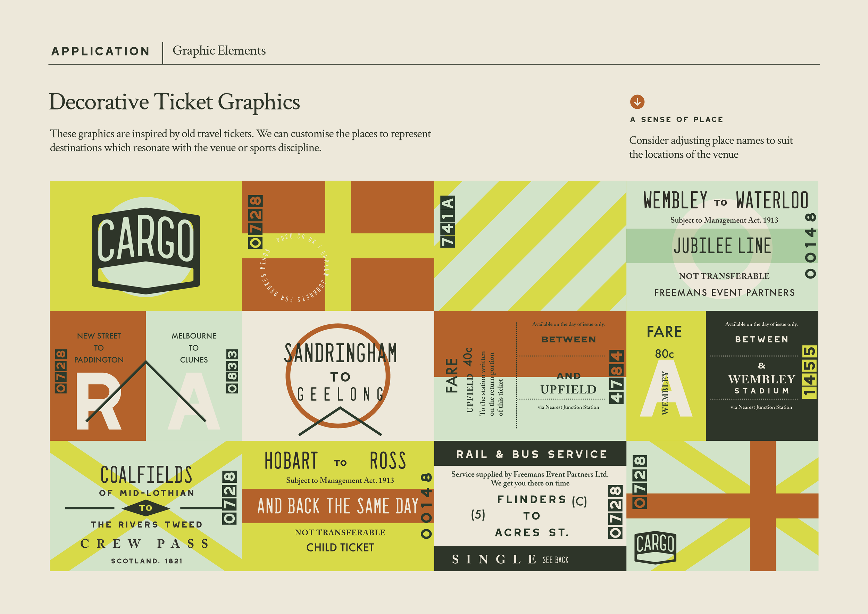Click FLINDERS (C) text
The height and width of the screenshot is (614, 868).
click(542, 500)
